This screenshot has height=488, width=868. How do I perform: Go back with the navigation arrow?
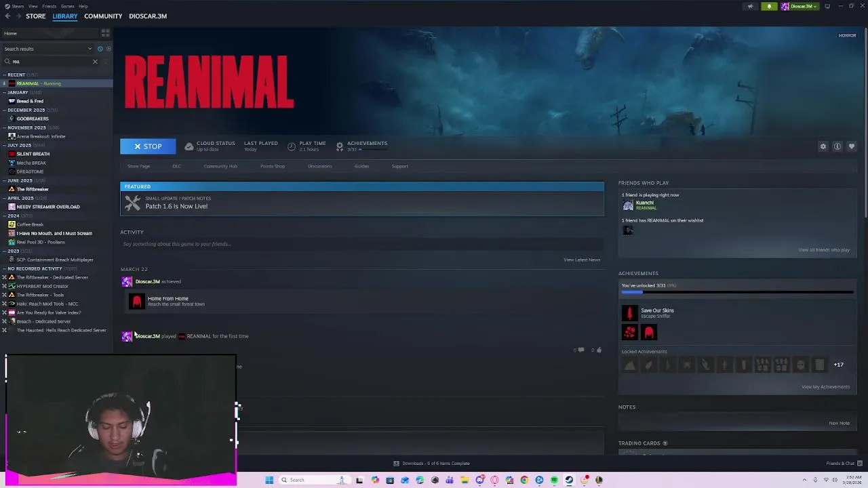click(7, 16)
